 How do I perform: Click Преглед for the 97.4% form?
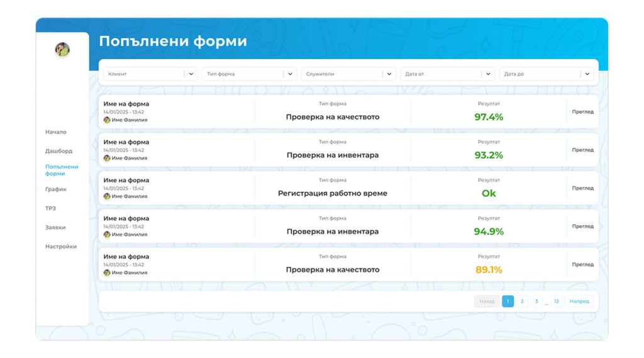tap(582, 112)
